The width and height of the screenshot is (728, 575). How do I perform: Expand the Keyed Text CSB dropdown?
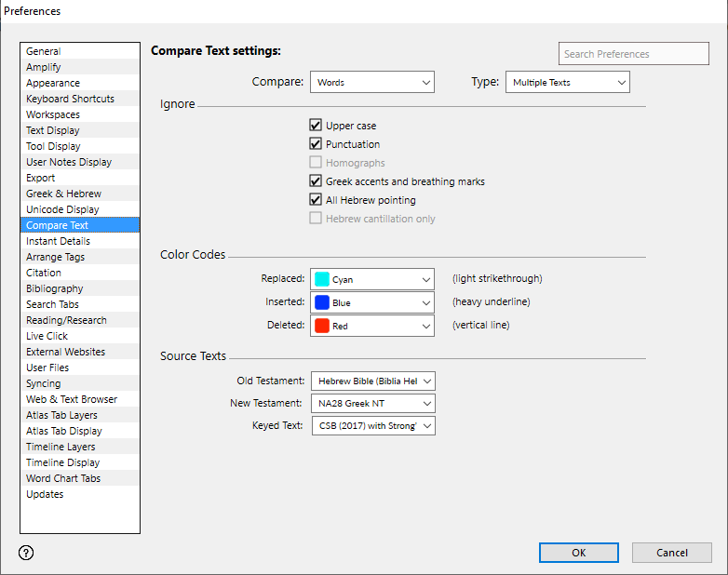(371, 426)
